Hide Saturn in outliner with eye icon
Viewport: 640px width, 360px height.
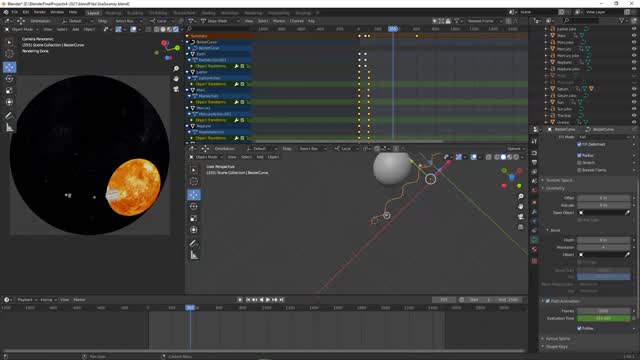pos(633,89)
